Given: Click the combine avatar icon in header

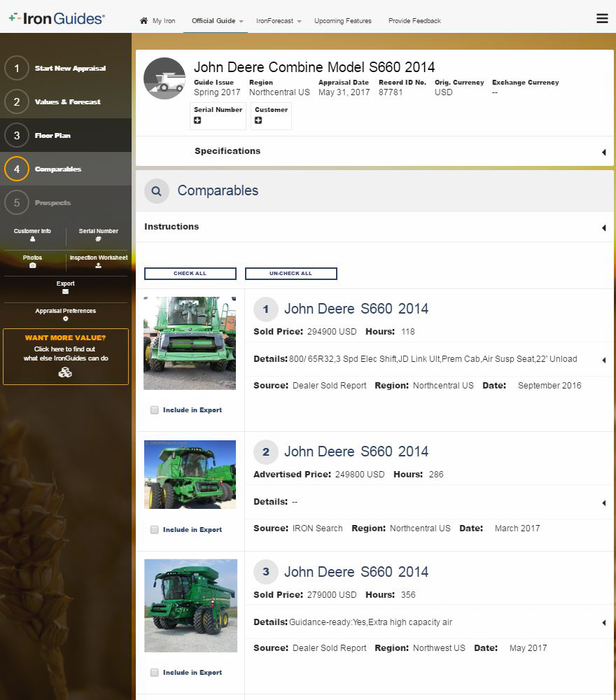Looking at the screenshot, I should [x=164, y=78].
